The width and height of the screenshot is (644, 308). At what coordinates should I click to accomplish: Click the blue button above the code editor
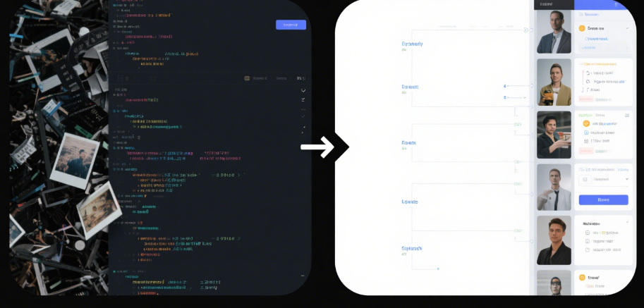pyautogui.click(x=291, y=25)
